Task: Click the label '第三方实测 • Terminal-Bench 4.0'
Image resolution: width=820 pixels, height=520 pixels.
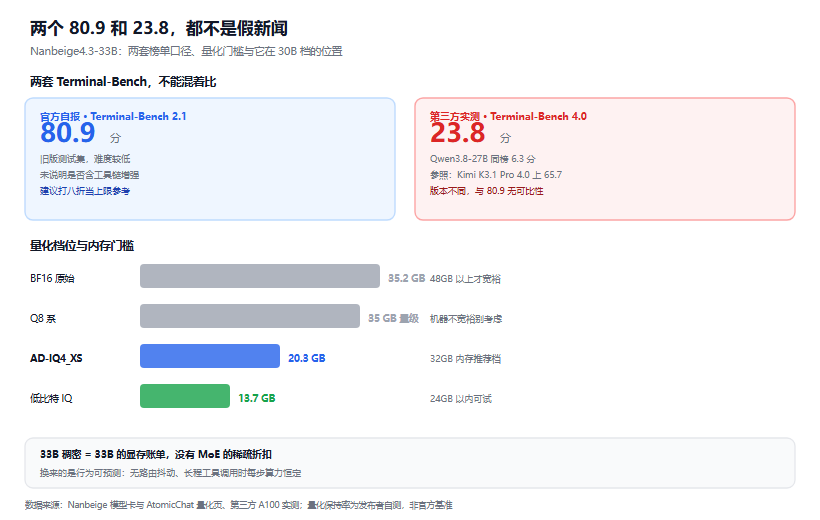Action: tap(508, 116)
